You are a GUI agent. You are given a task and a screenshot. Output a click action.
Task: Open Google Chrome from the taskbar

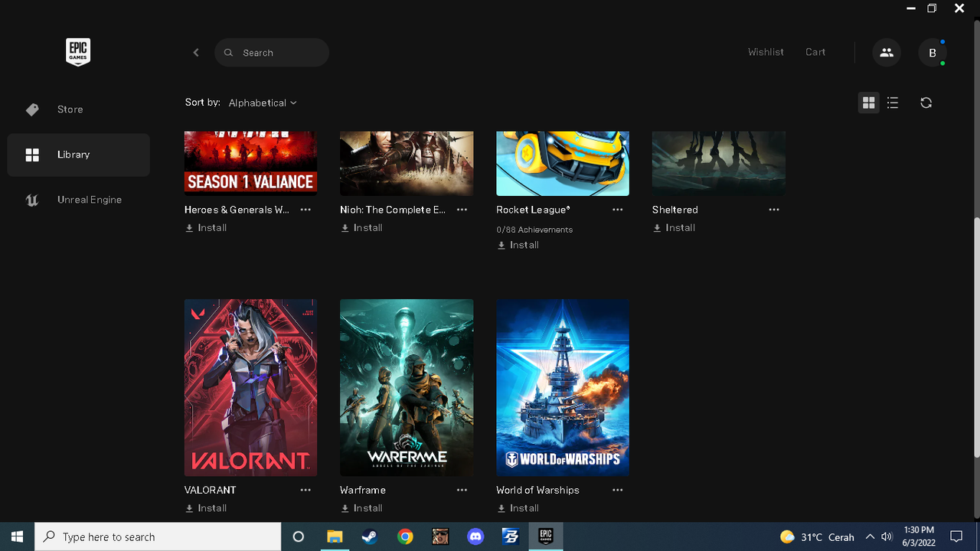[x=405, y=536]
